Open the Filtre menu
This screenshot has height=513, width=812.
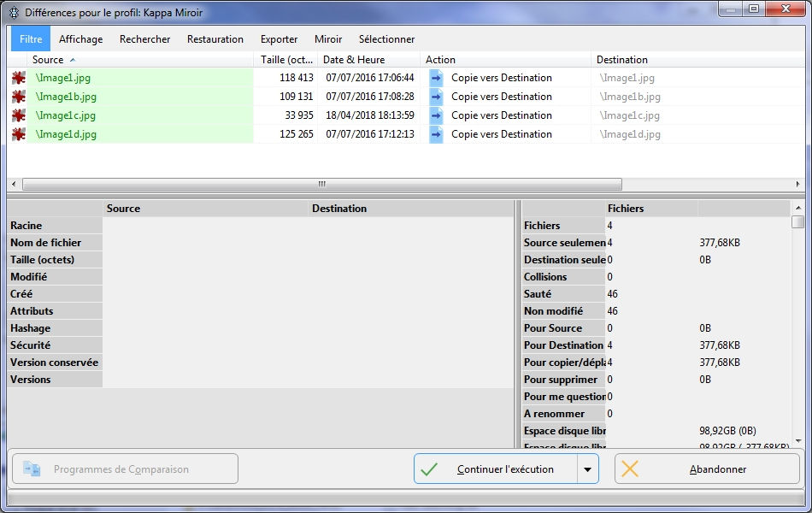point(31,38)
